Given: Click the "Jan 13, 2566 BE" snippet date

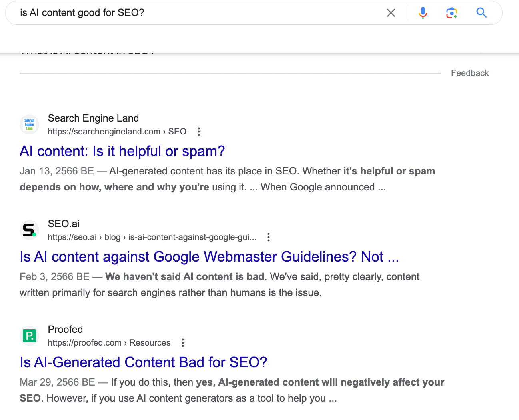Looking at the screenshot, I should (57, 171).
